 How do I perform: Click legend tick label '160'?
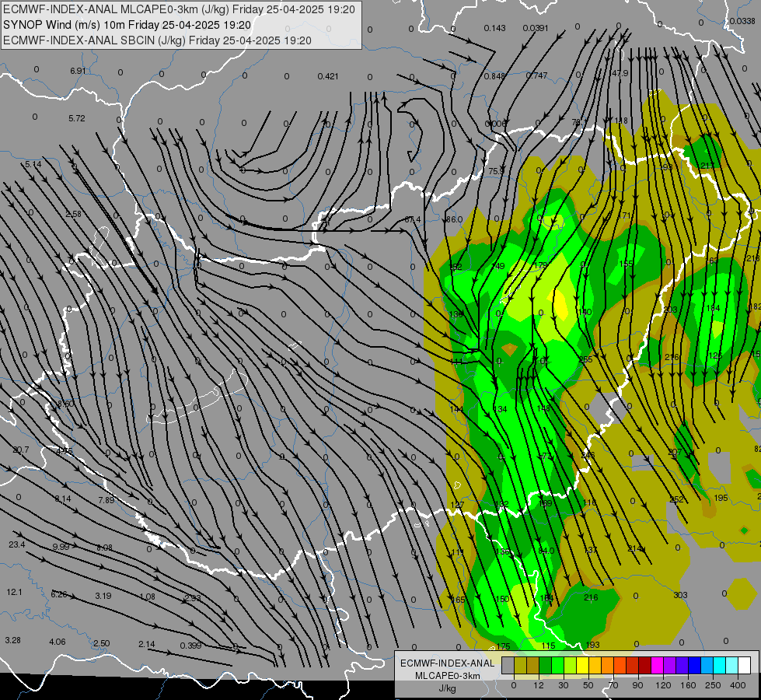pyautogui.click(x=688, y=685)
